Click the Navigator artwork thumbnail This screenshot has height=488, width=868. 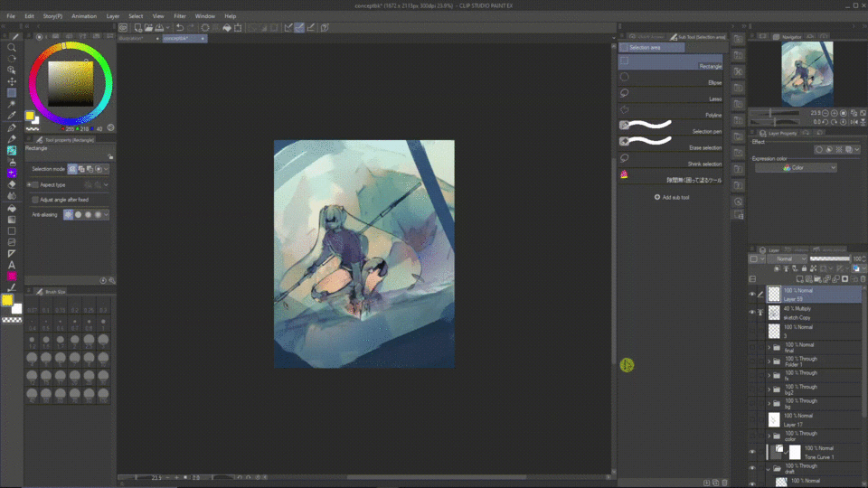807,73
